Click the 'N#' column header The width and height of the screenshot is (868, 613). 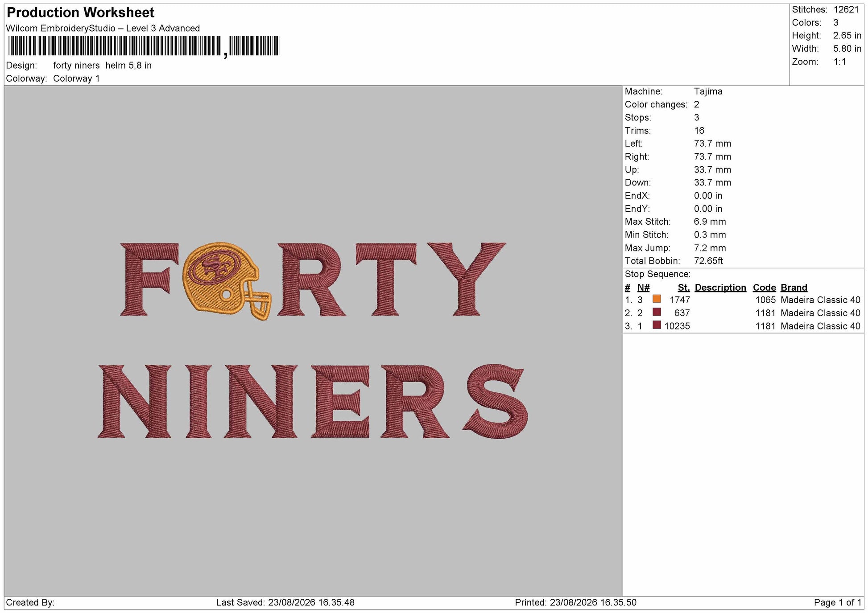643,288
